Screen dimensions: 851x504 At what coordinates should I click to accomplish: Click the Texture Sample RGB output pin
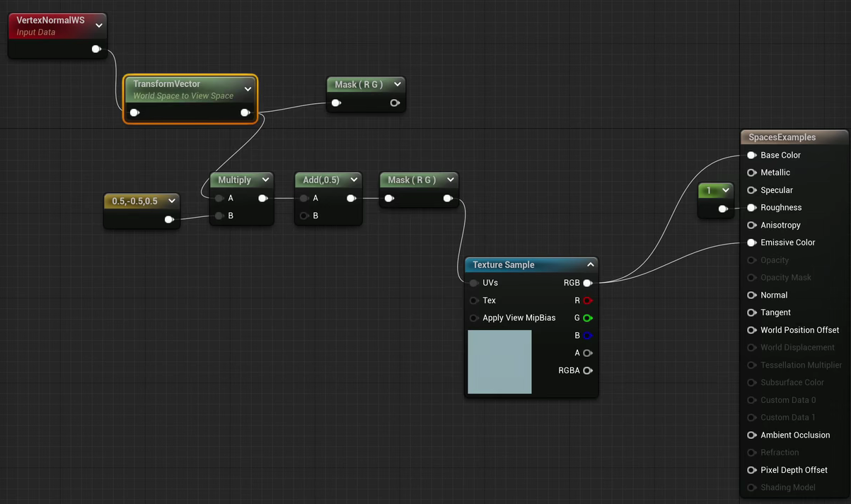click(587, 283)
